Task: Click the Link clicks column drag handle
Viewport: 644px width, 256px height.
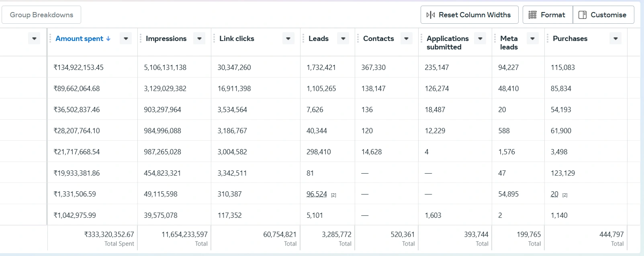Action: pyautogui.click(x=214, y=39)
